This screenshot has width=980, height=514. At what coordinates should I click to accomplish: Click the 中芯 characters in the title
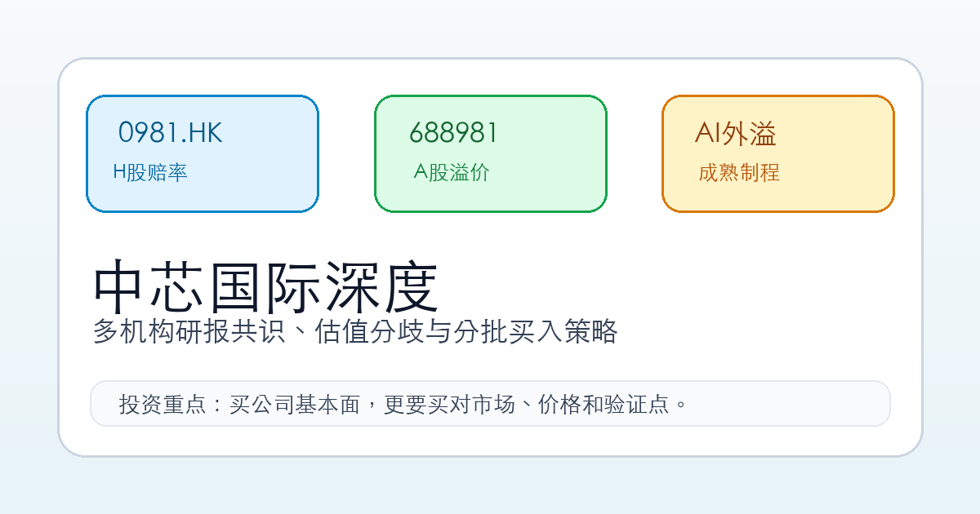click(150, 287)
